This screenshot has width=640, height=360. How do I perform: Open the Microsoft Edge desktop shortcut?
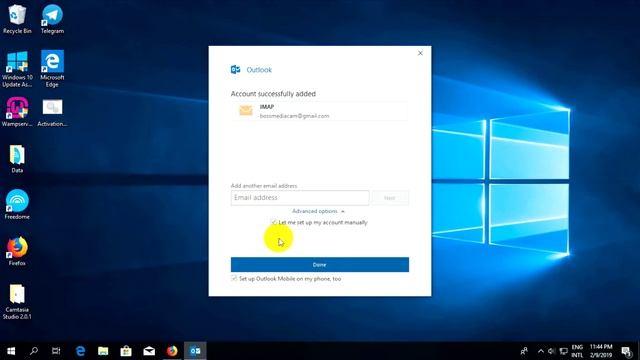(x=52, y=69)
